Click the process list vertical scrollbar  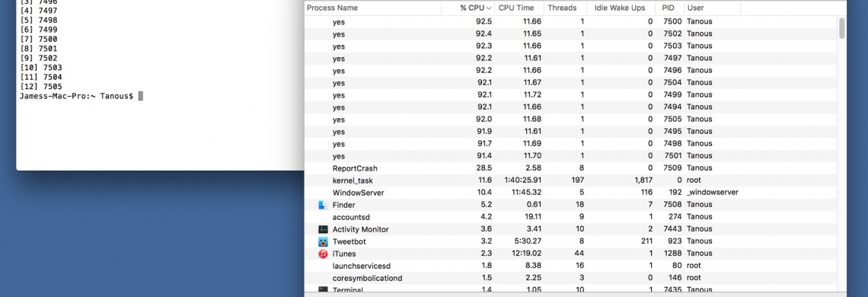[842, 28]
